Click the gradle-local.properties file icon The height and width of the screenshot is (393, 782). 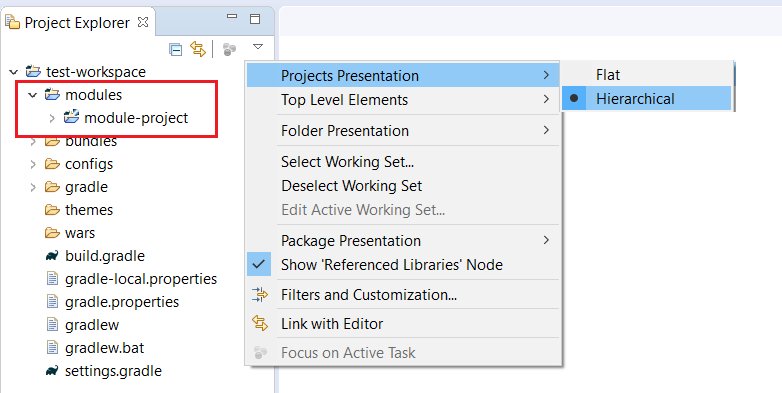(x=52, y=278)
